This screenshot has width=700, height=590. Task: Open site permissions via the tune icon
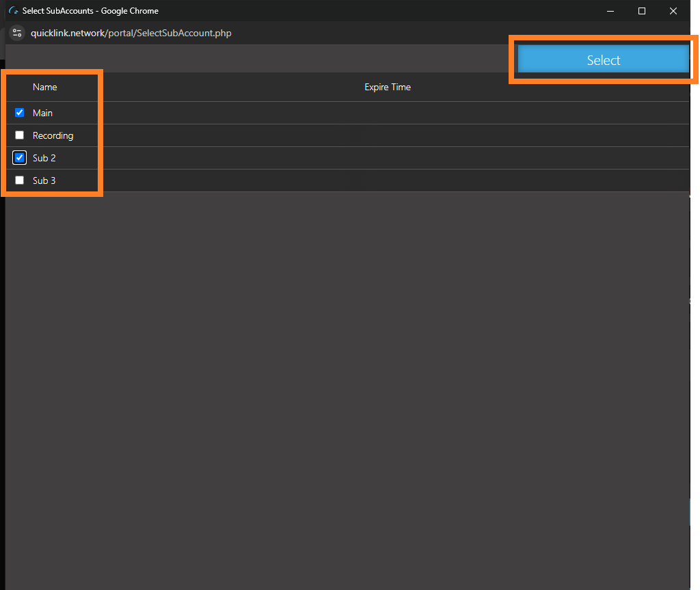(16, 32)
